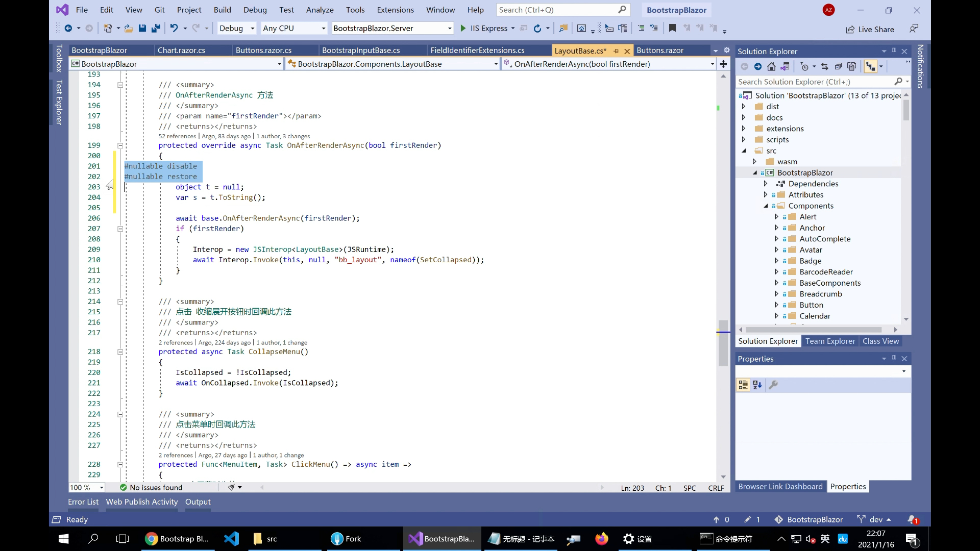Click the forward arrow in Solution Explorer
This screenshot has height=551, width=980.
[758, 66]
